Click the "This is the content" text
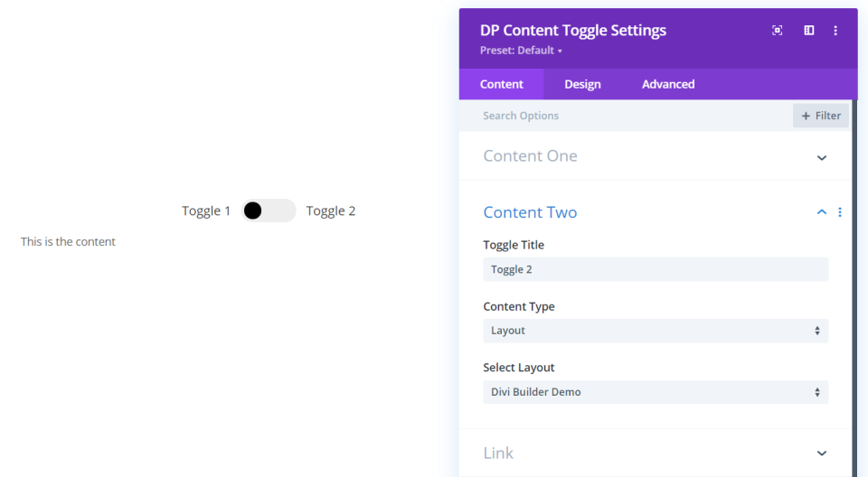This screenshot has height=477, width=868. 68,241
